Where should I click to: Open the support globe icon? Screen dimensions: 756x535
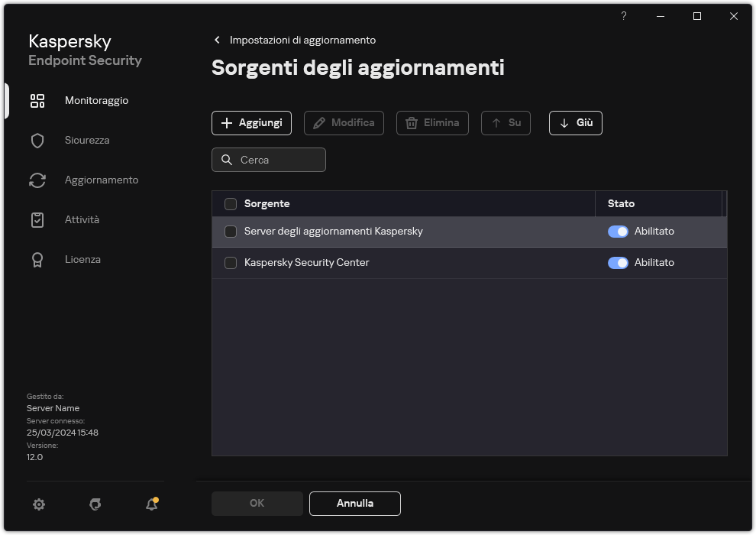pyautogui.click(x=95, y=504)
